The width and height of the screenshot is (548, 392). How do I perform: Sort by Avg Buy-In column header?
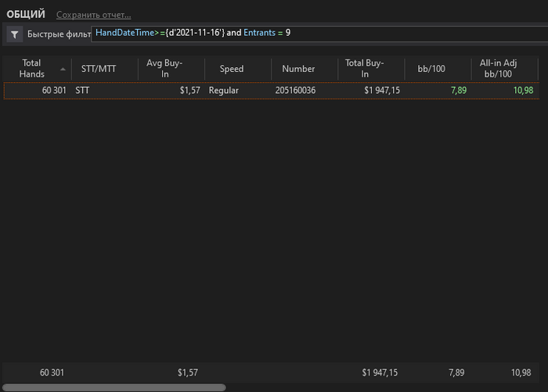[x=164, y=69]
